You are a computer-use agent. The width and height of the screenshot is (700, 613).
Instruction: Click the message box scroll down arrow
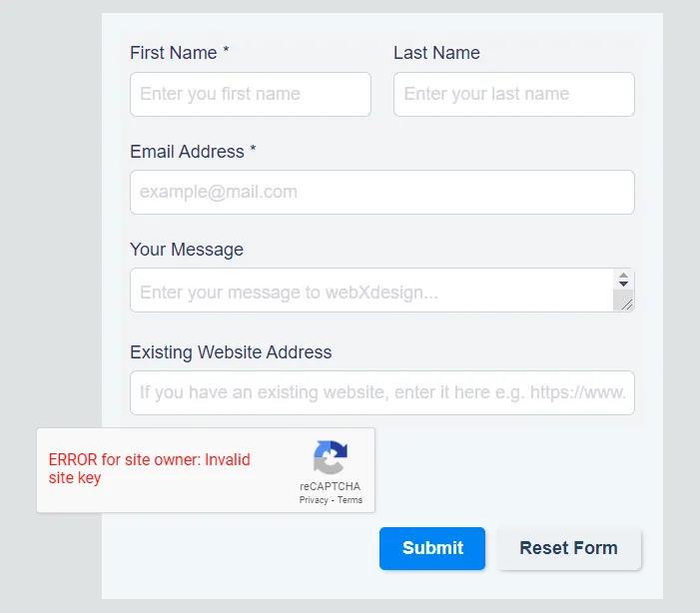[624, 284]
